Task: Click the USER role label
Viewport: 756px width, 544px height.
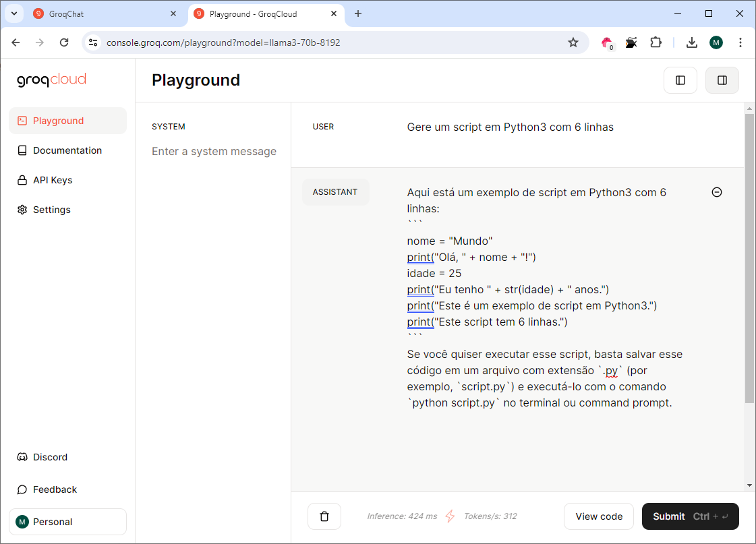Action: click(323, 127)
